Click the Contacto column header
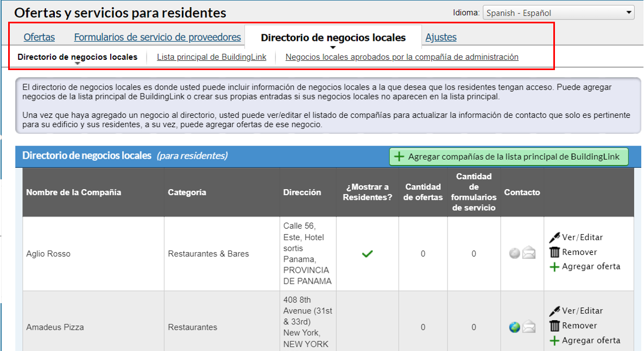 [522, 192]
